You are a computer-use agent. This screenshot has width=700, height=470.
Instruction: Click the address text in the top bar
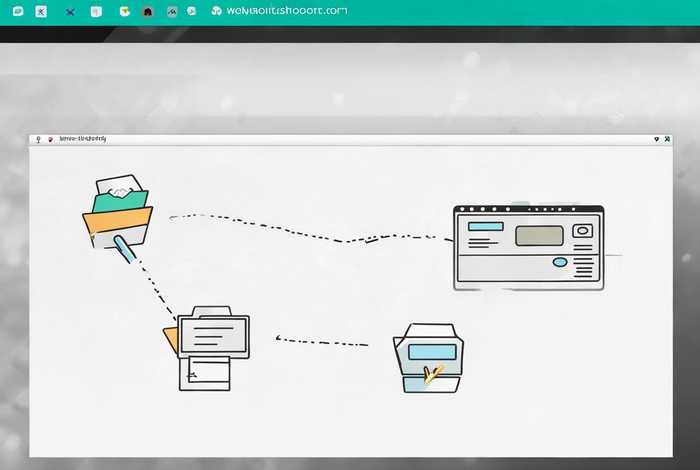[x=287, y=11]
